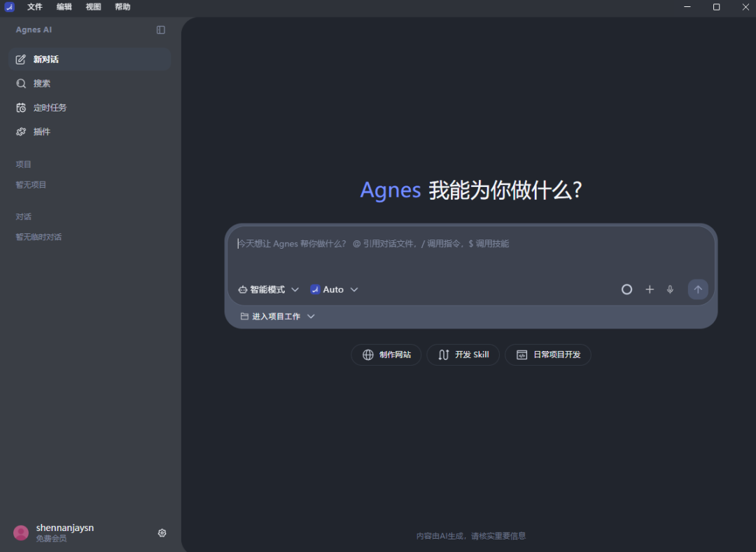Open 搜索 in the sidebar
Screen dimensions: 756x552
click(x=90, y=83)
